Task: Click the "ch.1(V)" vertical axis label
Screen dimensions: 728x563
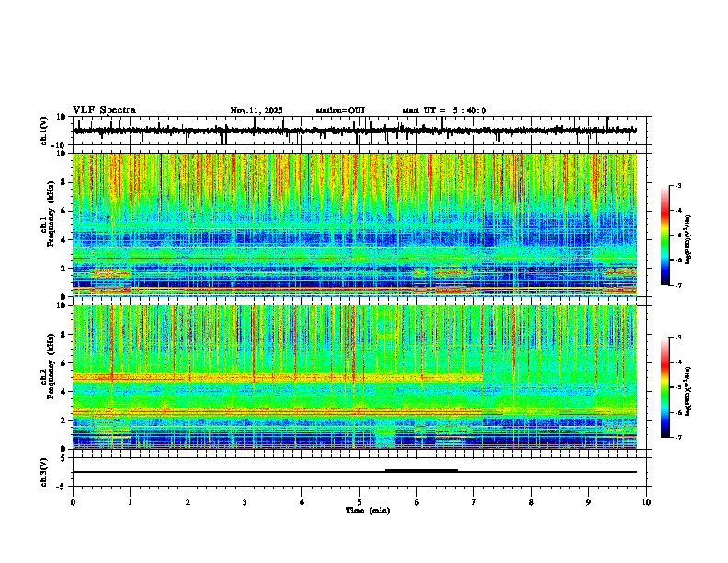Action: (x=44, y=131)
